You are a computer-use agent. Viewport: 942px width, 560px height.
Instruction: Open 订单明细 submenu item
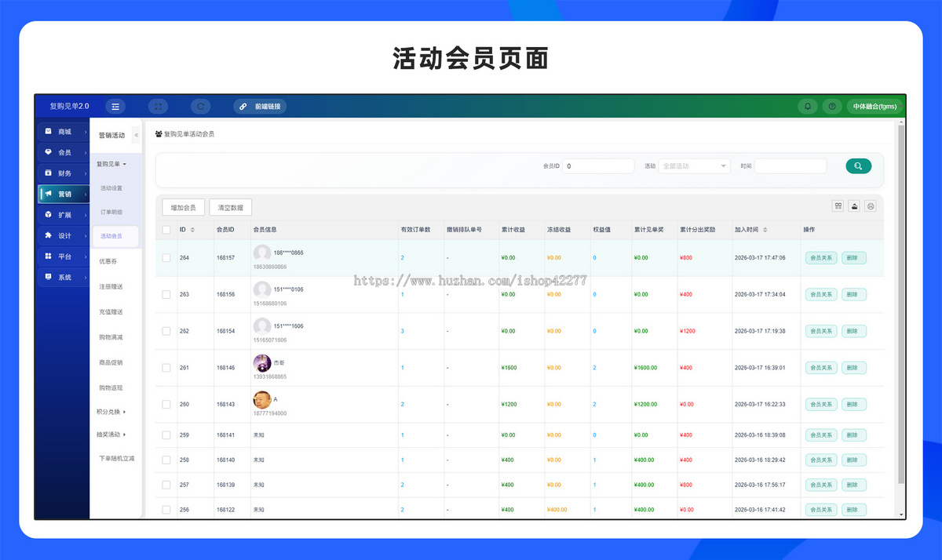111,212
